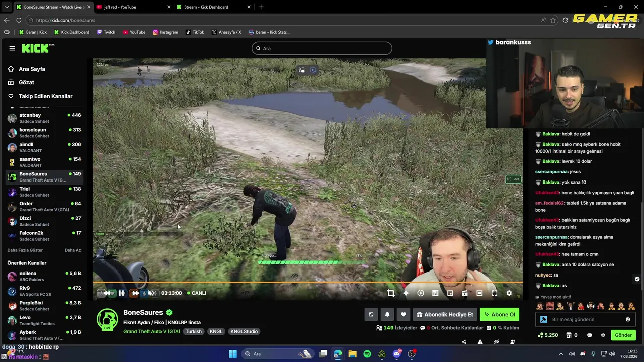This screenshot has height=362, width=644.
Task: Open the konsoloyun channel in the sidebar
Action: (44, 133)
